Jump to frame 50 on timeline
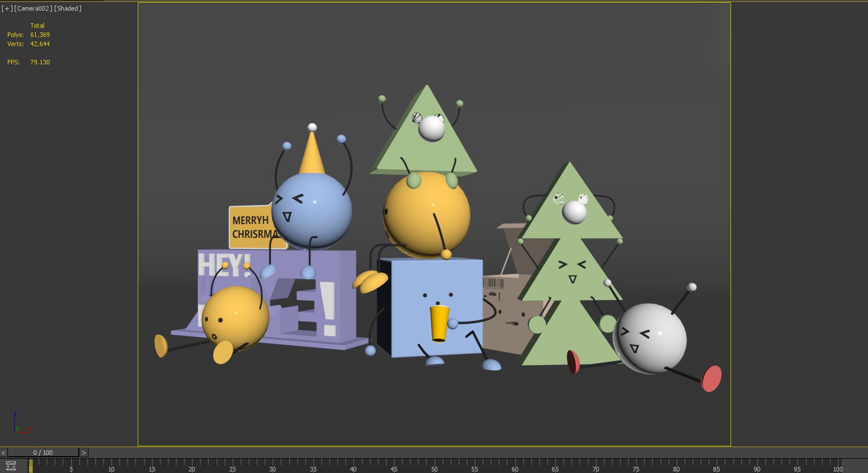This screenshot has width=868, height=473. [434, 466]
